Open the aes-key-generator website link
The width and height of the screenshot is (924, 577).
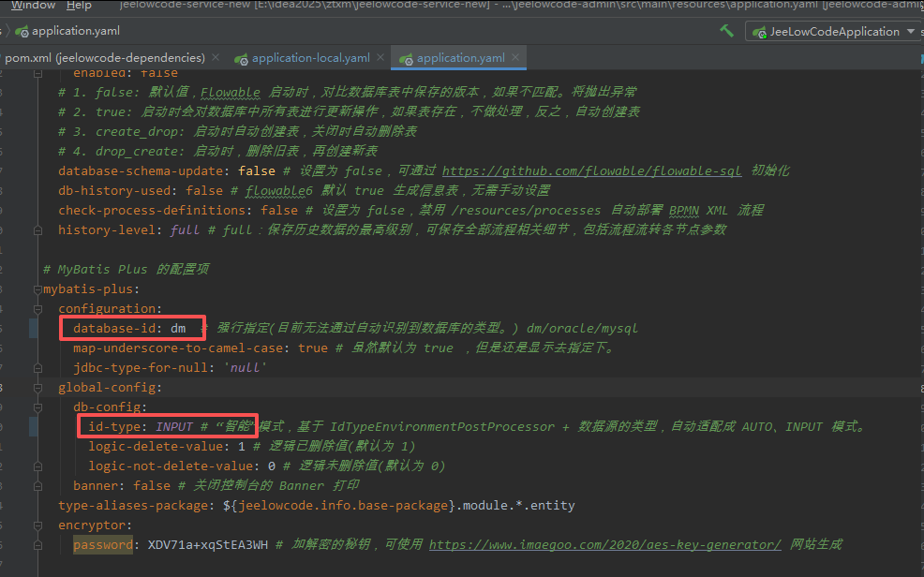point(604,544)
